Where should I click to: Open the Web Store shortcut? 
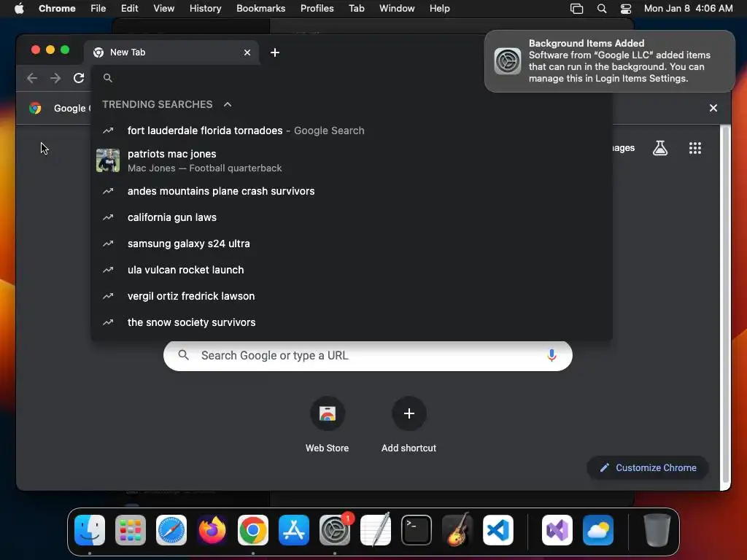(328, 425)
